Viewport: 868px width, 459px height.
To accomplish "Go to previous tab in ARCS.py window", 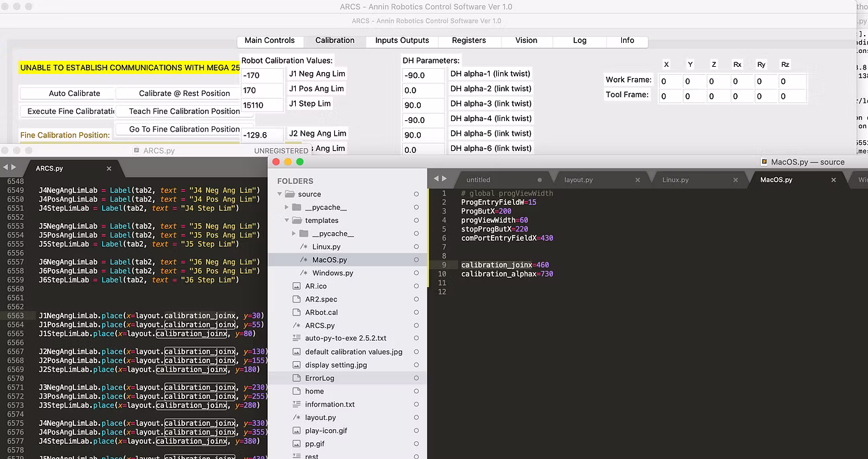I will [x=5, y=168].
